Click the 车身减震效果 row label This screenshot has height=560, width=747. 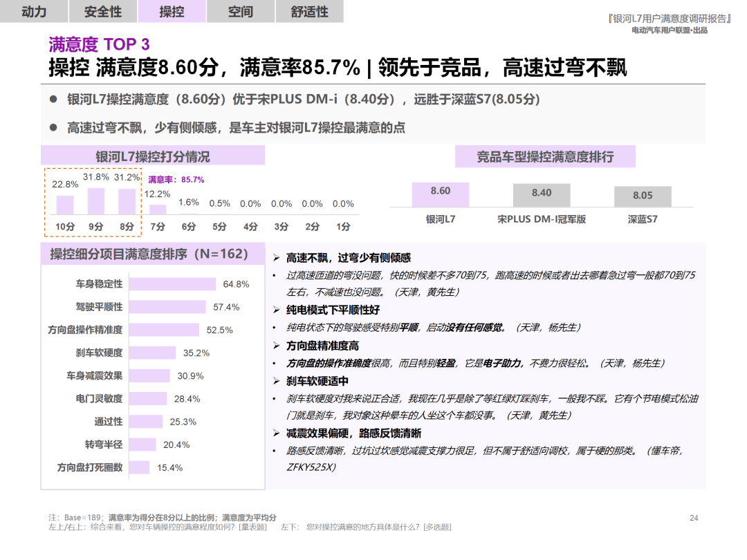click(94, 375)
